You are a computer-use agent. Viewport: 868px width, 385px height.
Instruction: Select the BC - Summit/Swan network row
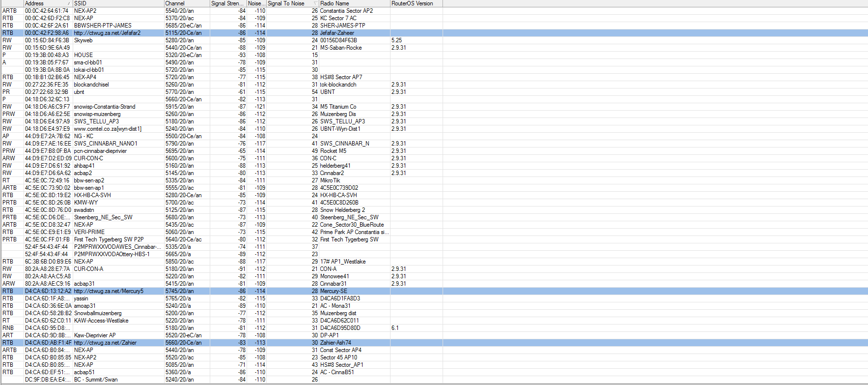96,380
